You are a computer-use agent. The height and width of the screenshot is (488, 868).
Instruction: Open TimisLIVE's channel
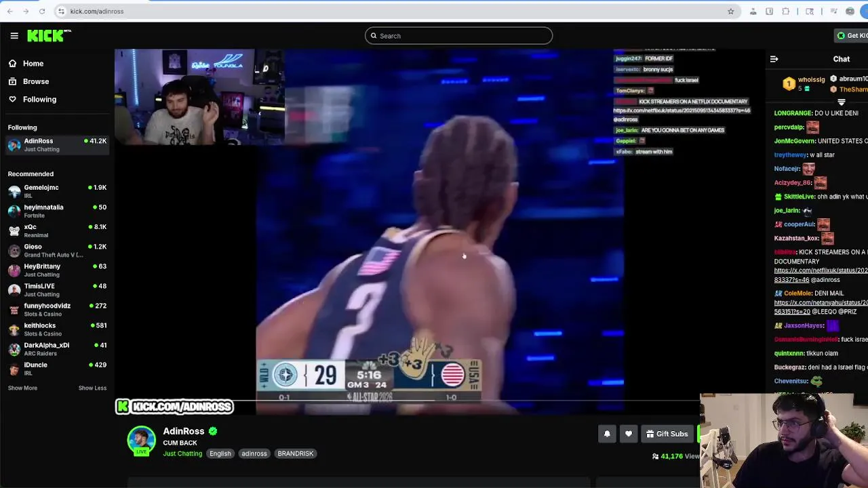pos(57,289)
